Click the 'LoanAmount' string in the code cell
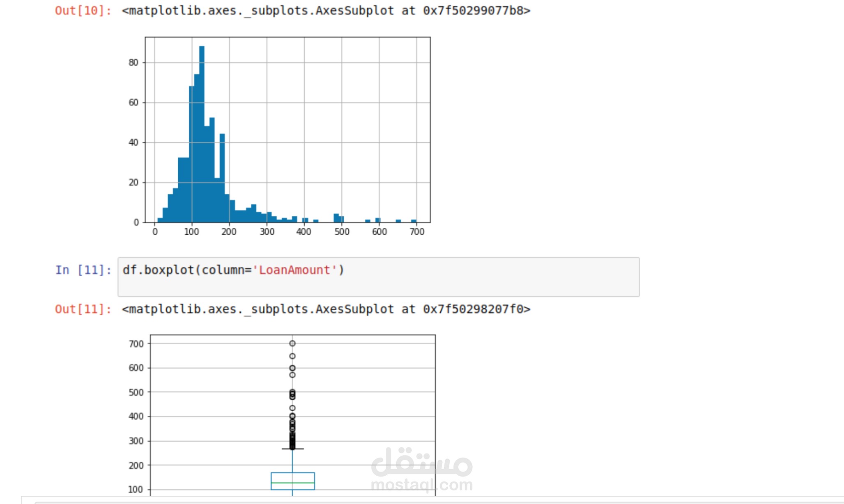Screen dimensions: 844x504 pos(294,270)
